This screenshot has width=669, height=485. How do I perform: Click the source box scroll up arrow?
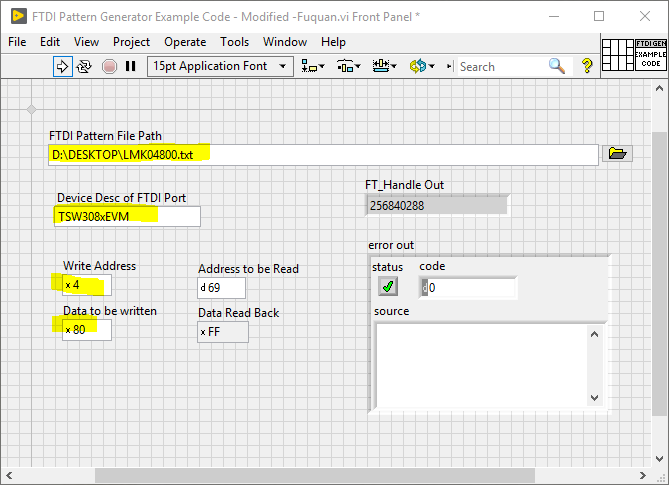click(x=594, y=334)
